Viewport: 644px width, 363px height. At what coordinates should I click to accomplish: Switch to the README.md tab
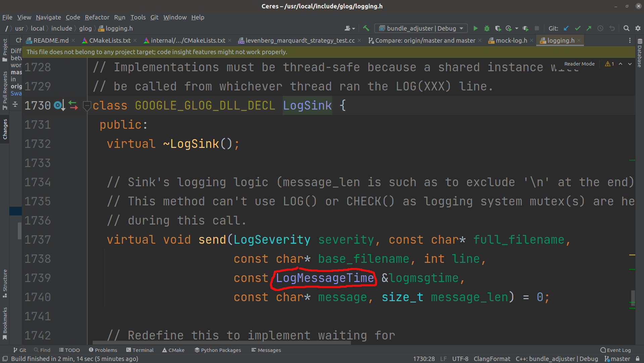pos(51,40)
